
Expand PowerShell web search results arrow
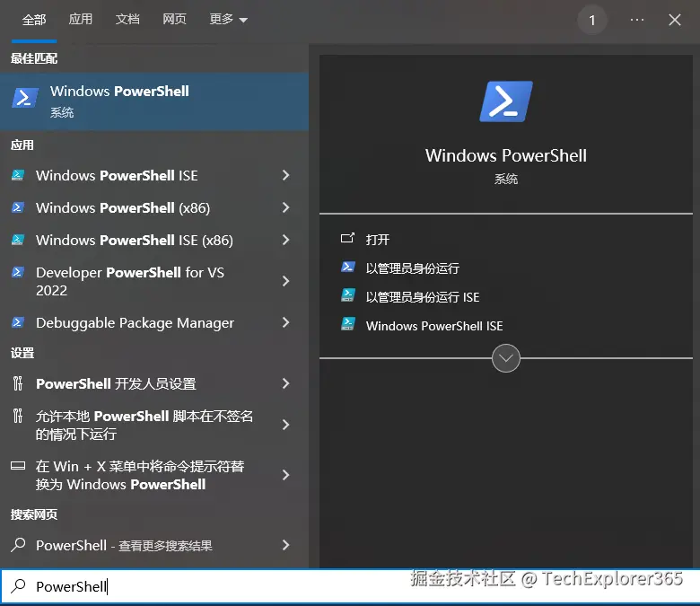coord(285,545)
